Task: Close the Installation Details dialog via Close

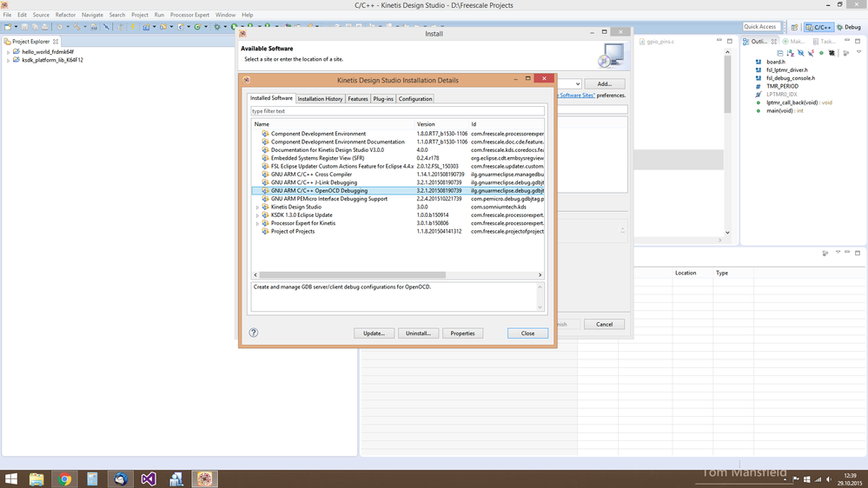Action: click(x=527, y=333)
